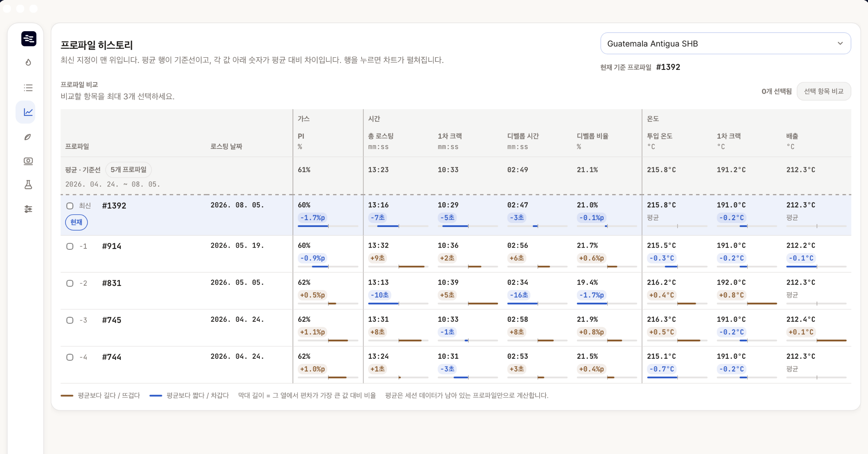This screenshot has height=454, width=868.
Task: Click the 디벨롭 비율 column header
Action: [592, 136]
